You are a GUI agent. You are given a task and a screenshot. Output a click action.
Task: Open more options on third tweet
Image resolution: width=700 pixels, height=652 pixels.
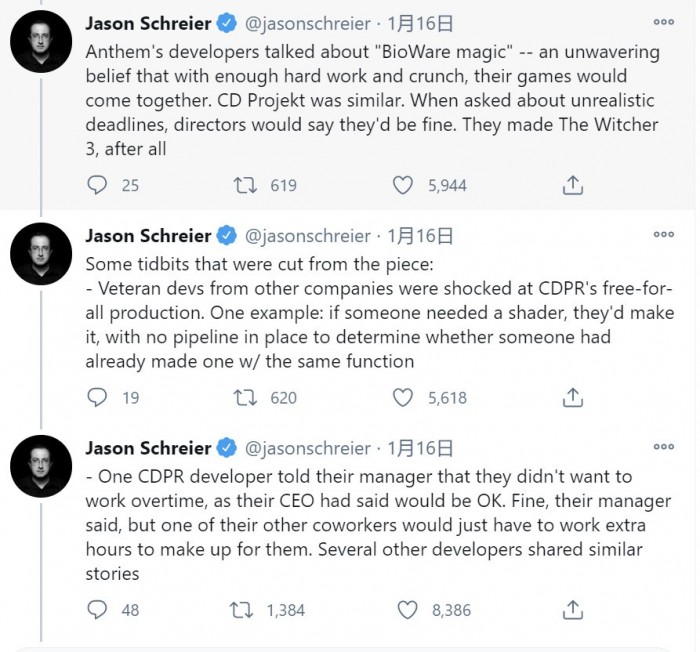(x=663, y=446)
